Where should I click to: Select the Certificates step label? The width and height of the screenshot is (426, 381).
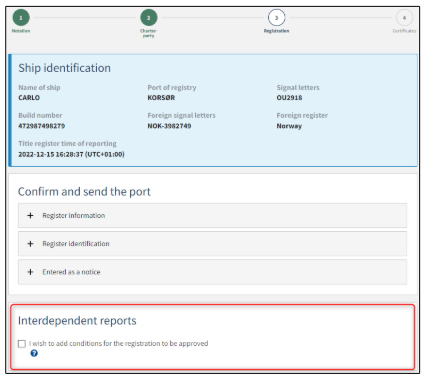(x=404, y=31)
